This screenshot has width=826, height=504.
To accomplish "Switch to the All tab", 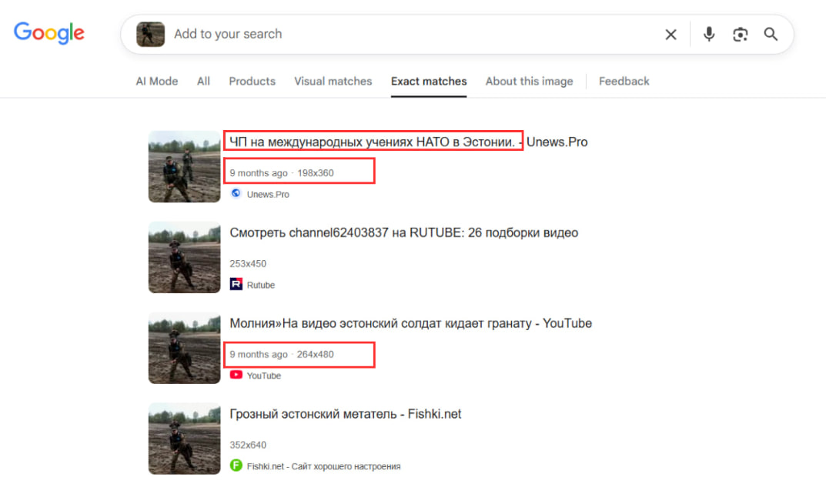I will (x=203, y=81).
